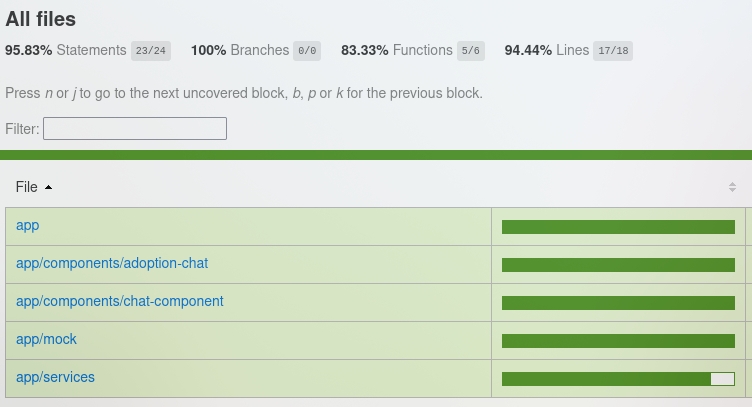Click the adoption-chat coverage bar
The width and height of the screenshot is (752, 407).
(x=618, y=265)
